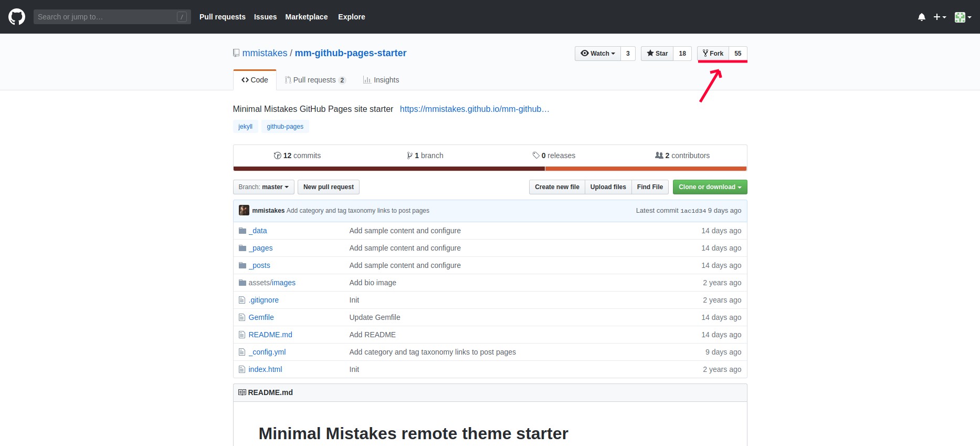Viewport: 980px width, 446px height.
Task: Switch to the Insights tab
Action: click(381, 80)
